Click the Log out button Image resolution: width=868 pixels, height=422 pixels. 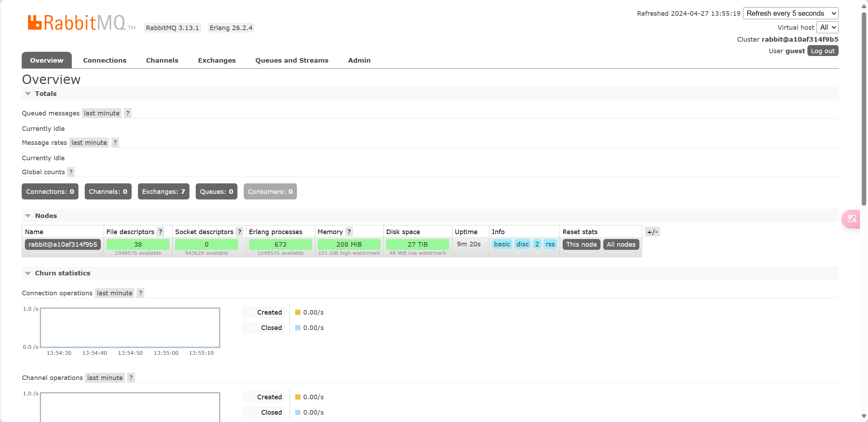tap(822, 51)
